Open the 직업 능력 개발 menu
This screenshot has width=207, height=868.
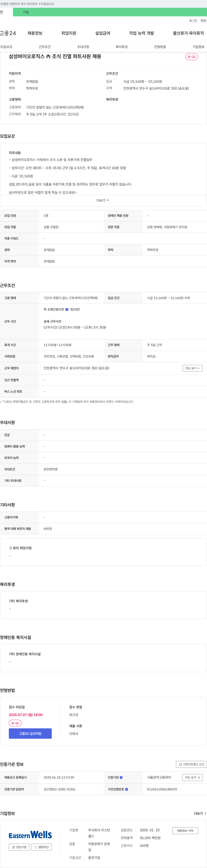click(142, 33)
